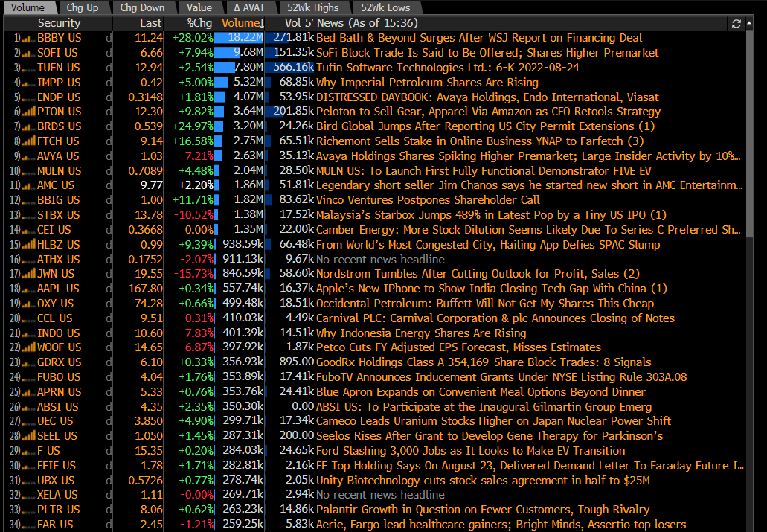Select the MULN US security
The image size is (767, 532).
[x=60, y=171]
